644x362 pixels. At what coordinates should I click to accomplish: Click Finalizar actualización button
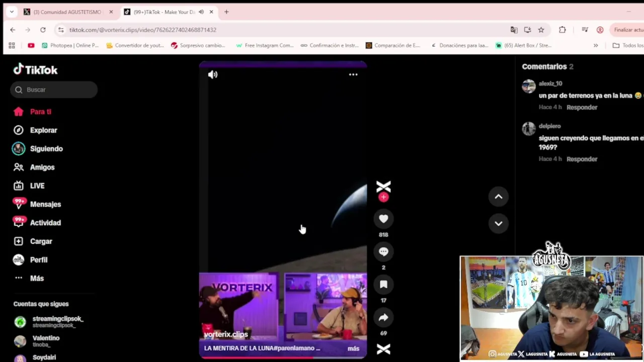tap(627, 30)
